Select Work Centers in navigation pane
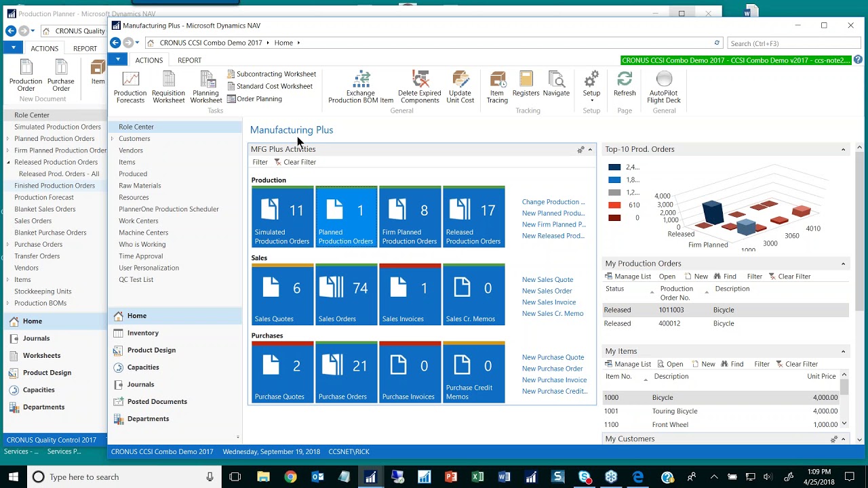Viewport: 868px width, 488px height. [x=138, y=221]
